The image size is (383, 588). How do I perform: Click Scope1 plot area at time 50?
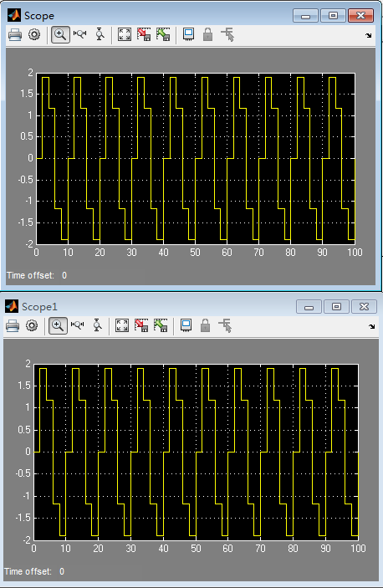point(196,452)
